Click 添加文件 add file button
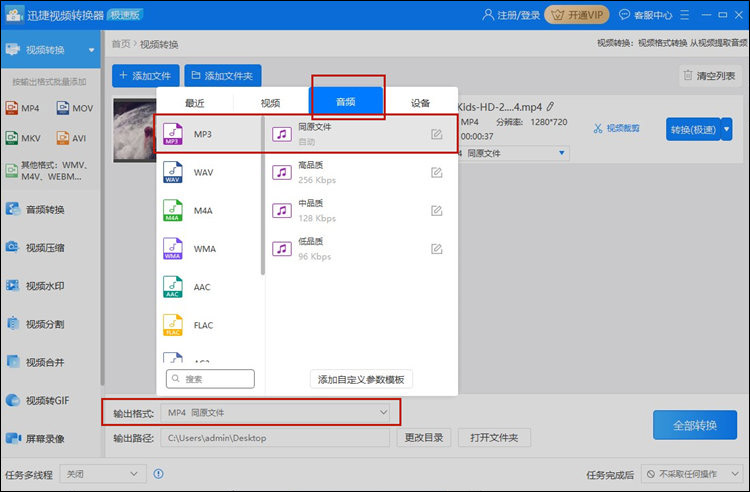The height and width of the screenshot is (492, 750). click(x=145, y=76)
